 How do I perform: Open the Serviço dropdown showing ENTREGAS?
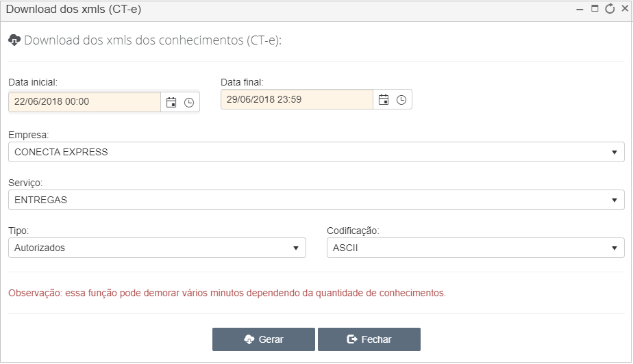(316, 200)
